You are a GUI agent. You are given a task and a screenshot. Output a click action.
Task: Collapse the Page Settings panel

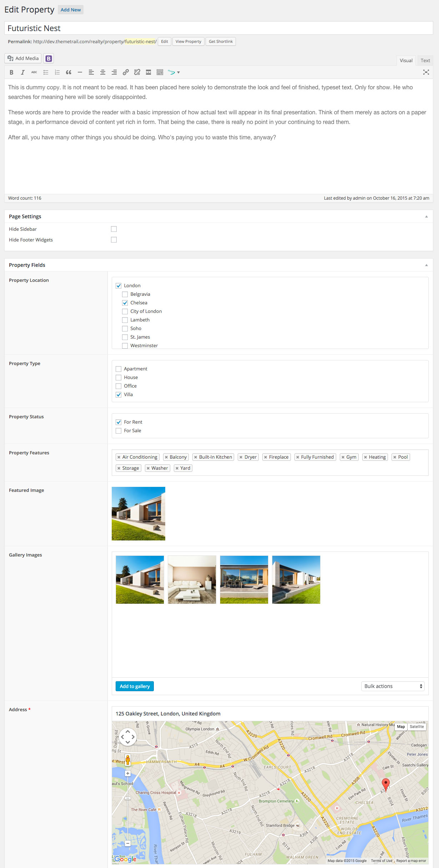pyautogui.click(x=426, y=216)
